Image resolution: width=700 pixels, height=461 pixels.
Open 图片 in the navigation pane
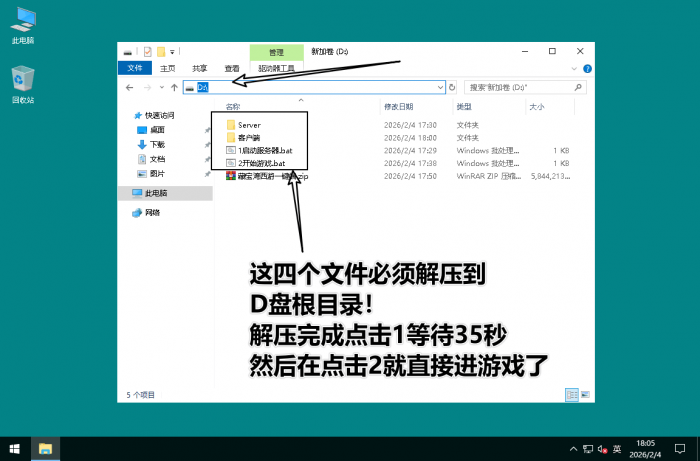151,174
